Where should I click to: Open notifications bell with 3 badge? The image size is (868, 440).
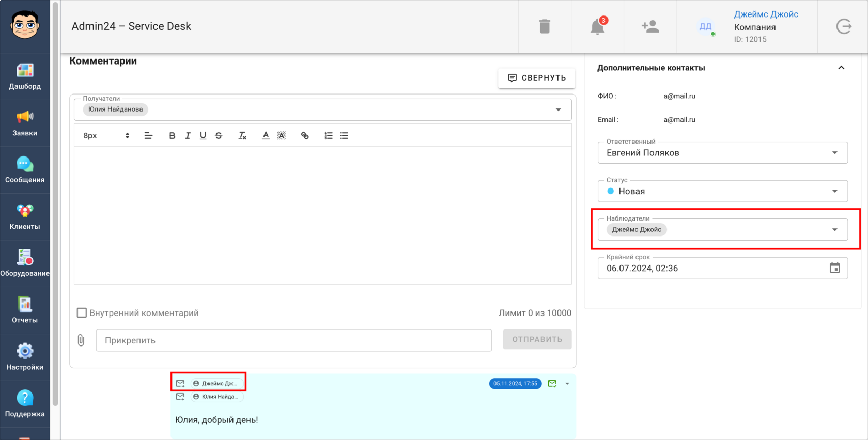tap(598, 26)
